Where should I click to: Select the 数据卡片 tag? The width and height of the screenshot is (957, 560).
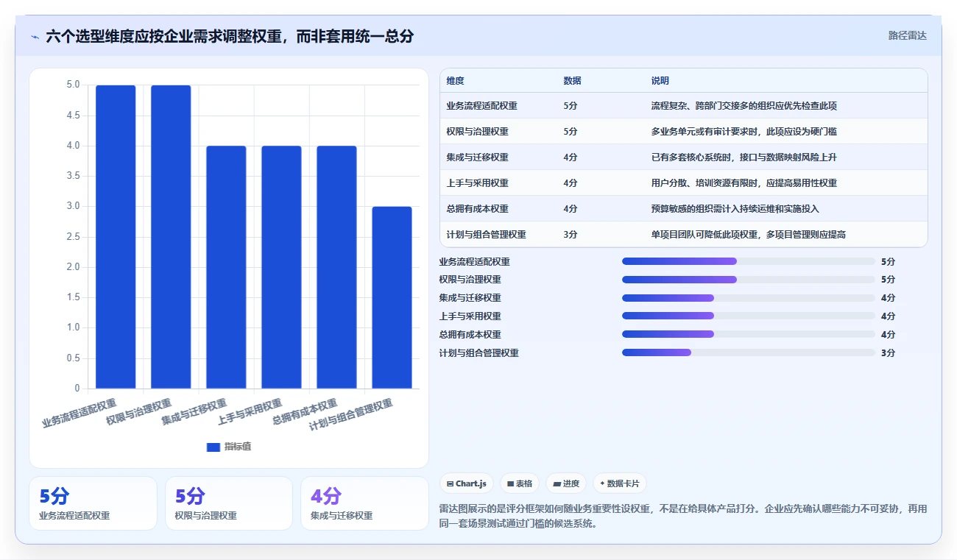pyautogui.click(x=620, y=483)
